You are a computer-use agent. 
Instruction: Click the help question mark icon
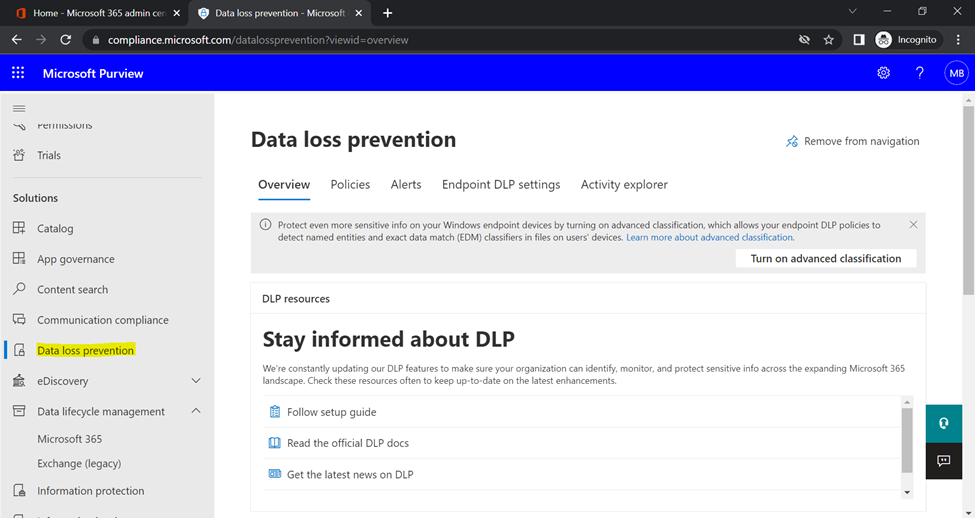pos(920,73)
